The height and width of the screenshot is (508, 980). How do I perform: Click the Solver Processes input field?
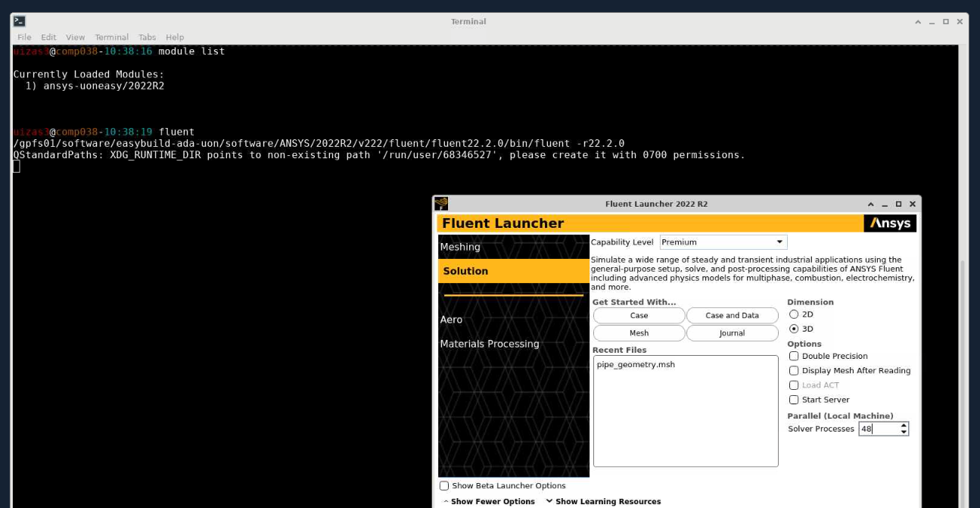(878, 429)
